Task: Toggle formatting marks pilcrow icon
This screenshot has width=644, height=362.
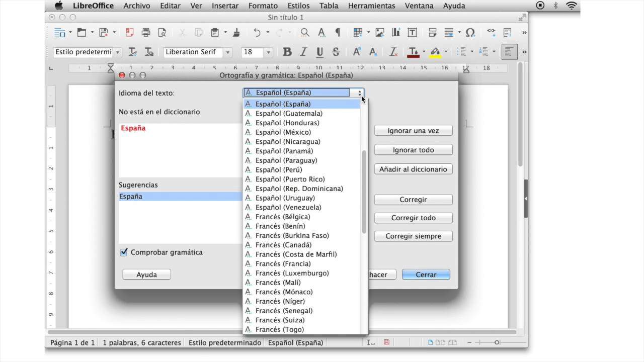Action: [338, 33]
